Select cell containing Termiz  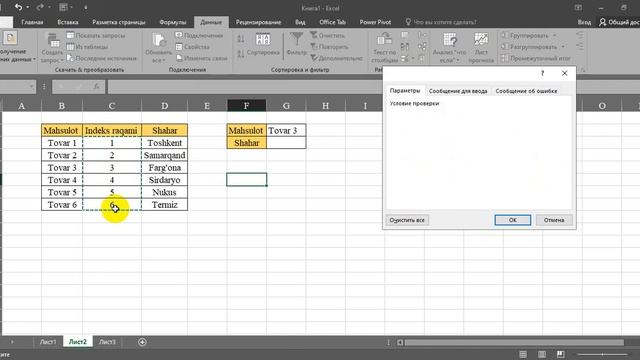pyautogui.click(x=164, y=204)
